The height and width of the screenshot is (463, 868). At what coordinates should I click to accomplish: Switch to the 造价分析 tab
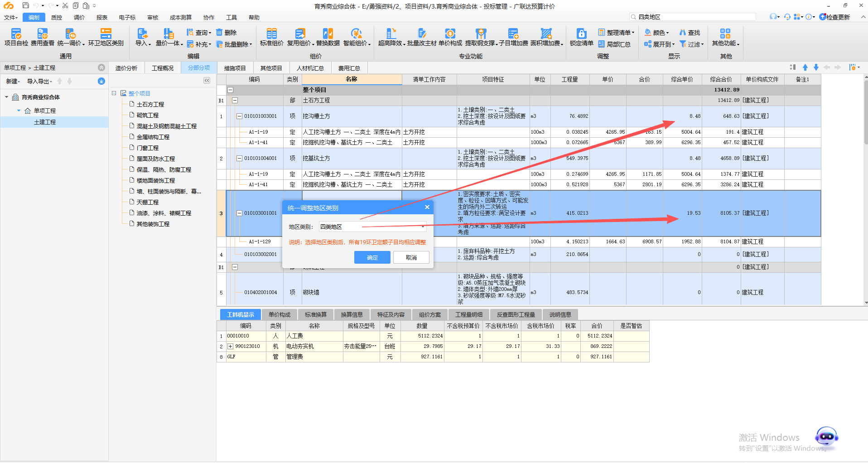126,68
